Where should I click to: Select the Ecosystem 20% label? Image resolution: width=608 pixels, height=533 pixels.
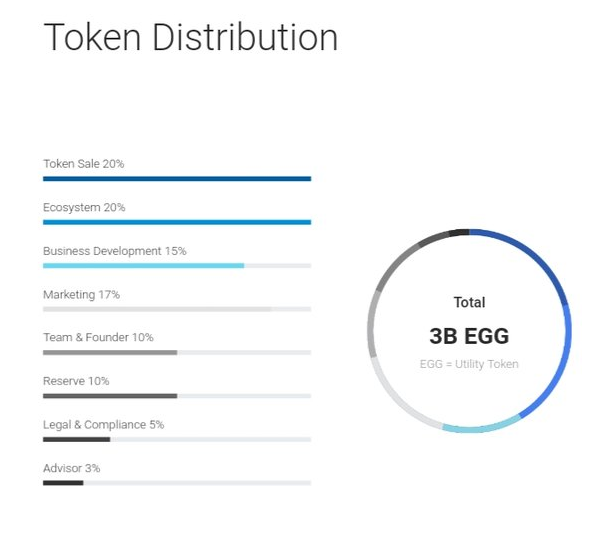84,207
